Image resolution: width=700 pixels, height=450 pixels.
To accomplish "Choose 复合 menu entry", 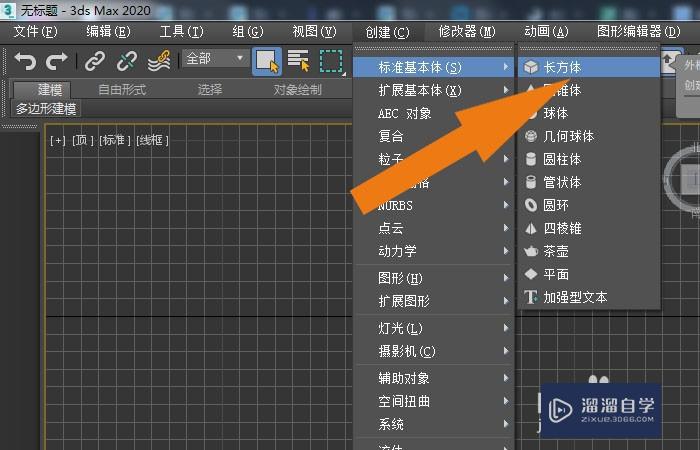I will point(434,136).
